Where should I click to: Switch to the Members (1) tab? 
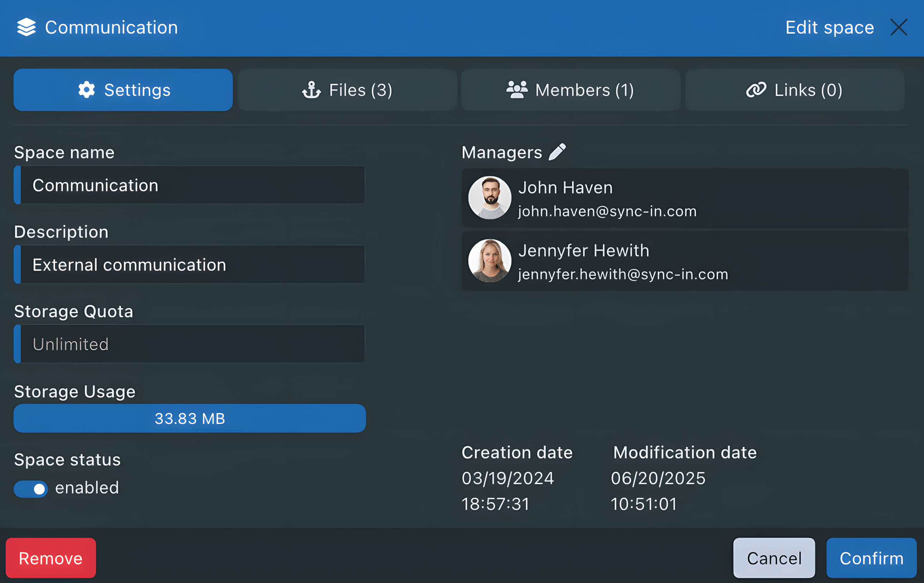(571, 90)
